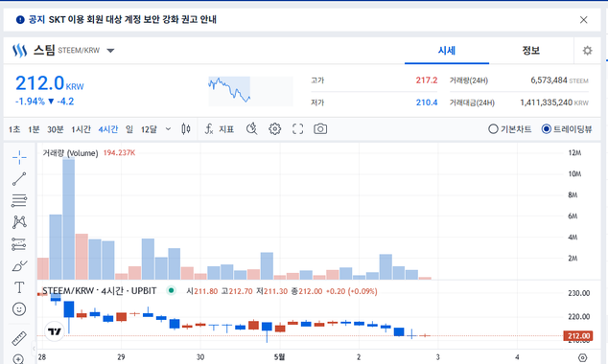Switch to the 시세 tab
Screen dimensions: 608x364
pyautogui.click(x=447, y=51)
